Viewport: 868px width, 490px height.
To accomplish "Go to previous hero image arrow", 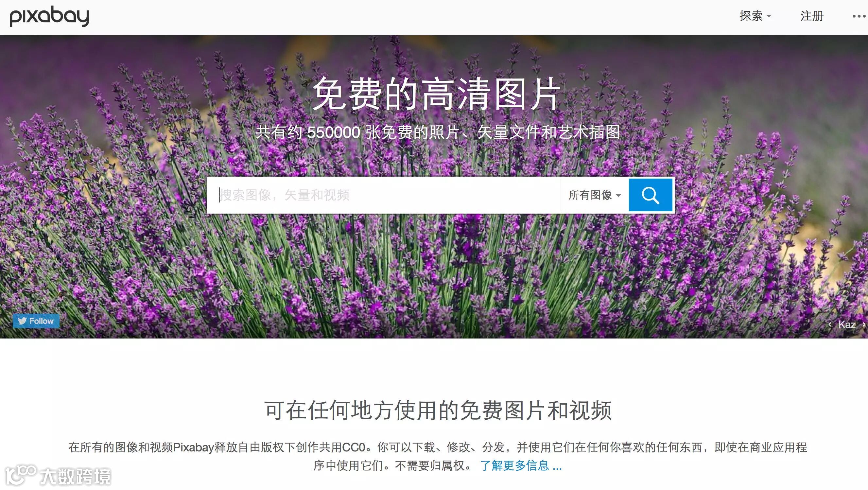I will click(x=830, y=325).
